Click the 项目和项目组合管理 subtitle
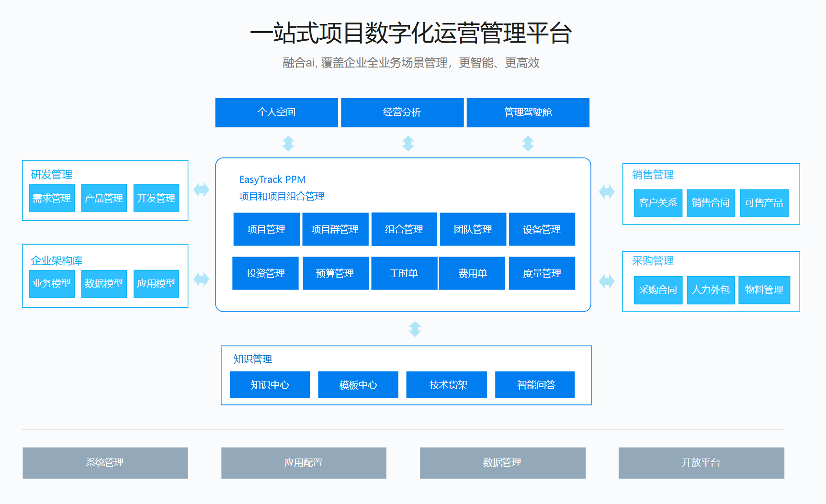The image size is (826, 504). (282, 196)
